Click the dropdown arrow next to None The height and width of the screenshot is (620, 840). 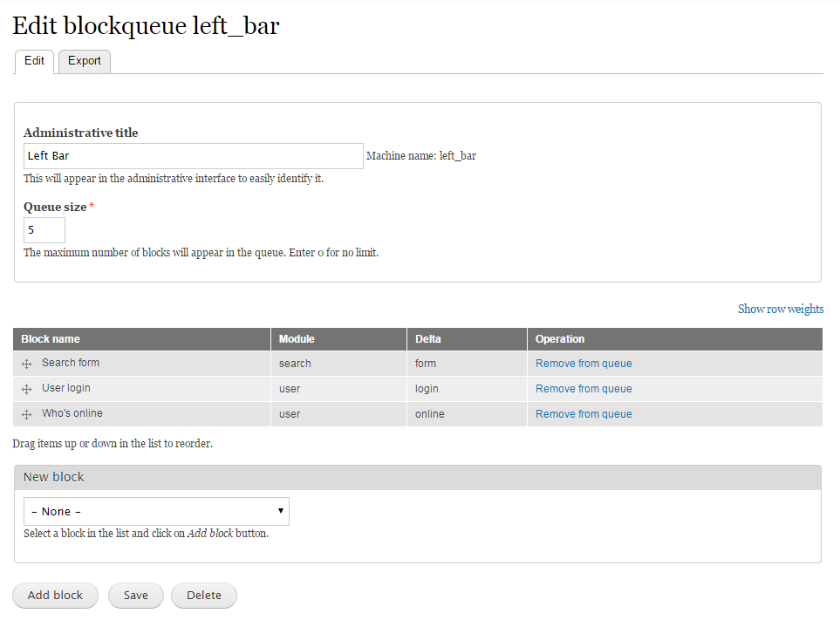point(280,511)
